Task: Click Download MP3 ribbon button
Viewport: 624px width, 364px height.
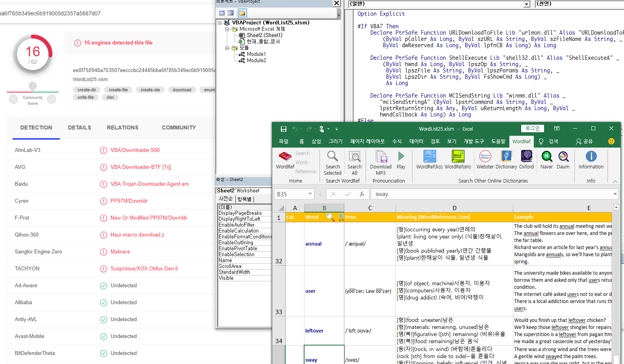Action: click(381, 163)
